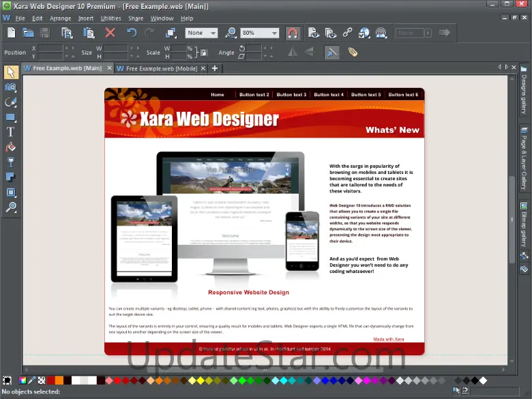Click the Made with Xara link
Image resolution: width=532 pixels, height=399 pixels.
tap(388, 338)
